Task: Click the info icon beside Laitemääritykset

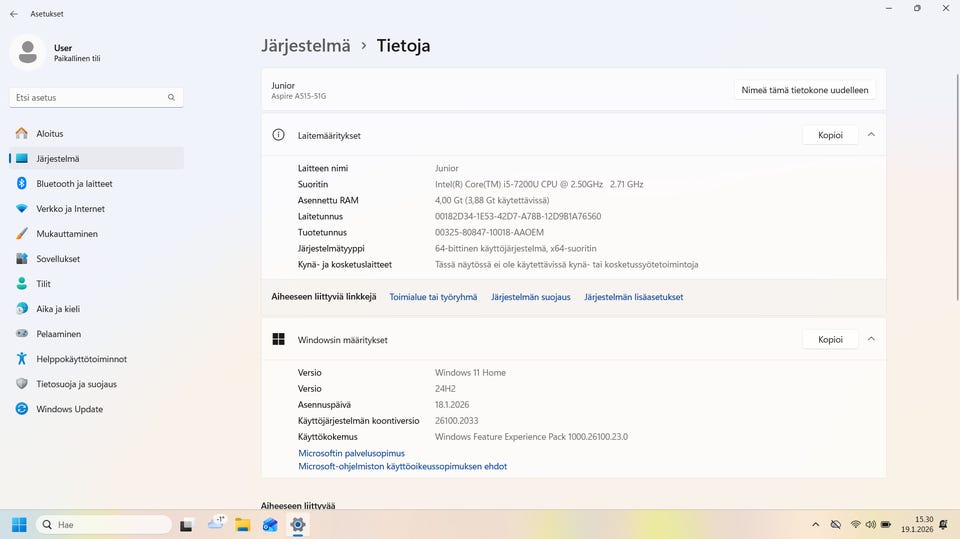Action: (x=279, y=135)
